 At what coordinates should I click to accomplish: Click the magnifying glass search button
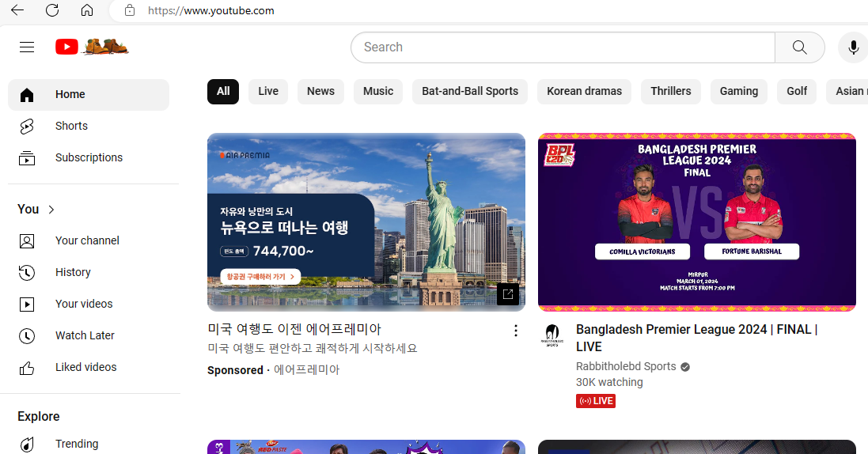[799, 47]
